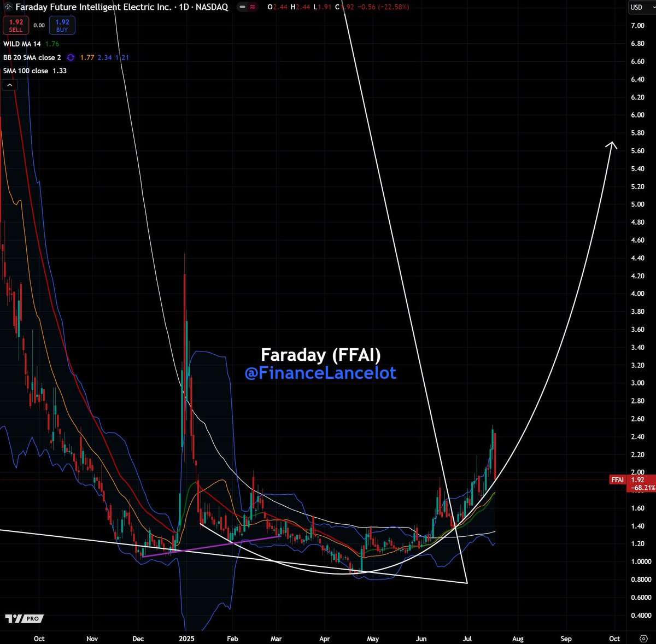Image resolution: width=656 pixels, height=644 pixels.
Task: Click the 0.4000 price axis label
Action: (x=641, y=615)
